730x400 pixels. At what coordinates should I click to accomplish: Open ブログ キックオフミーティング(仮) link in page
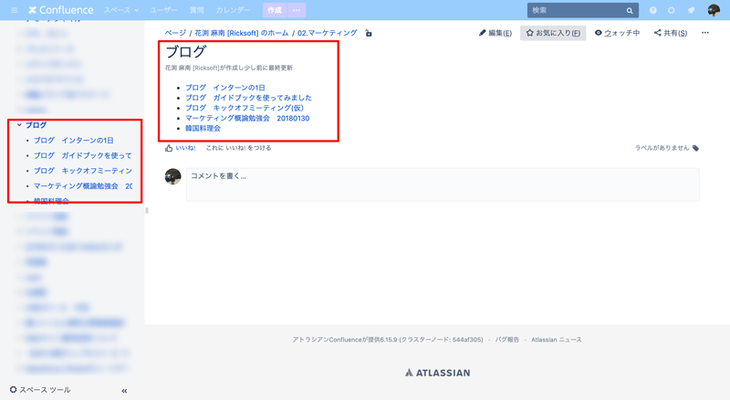[244, 108]
